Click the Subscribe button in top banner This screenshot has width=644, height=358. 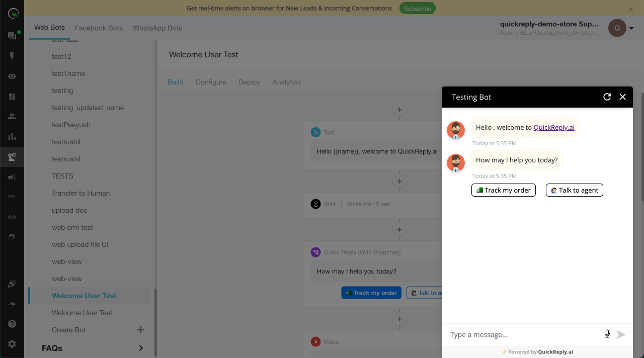pos(417,8)
